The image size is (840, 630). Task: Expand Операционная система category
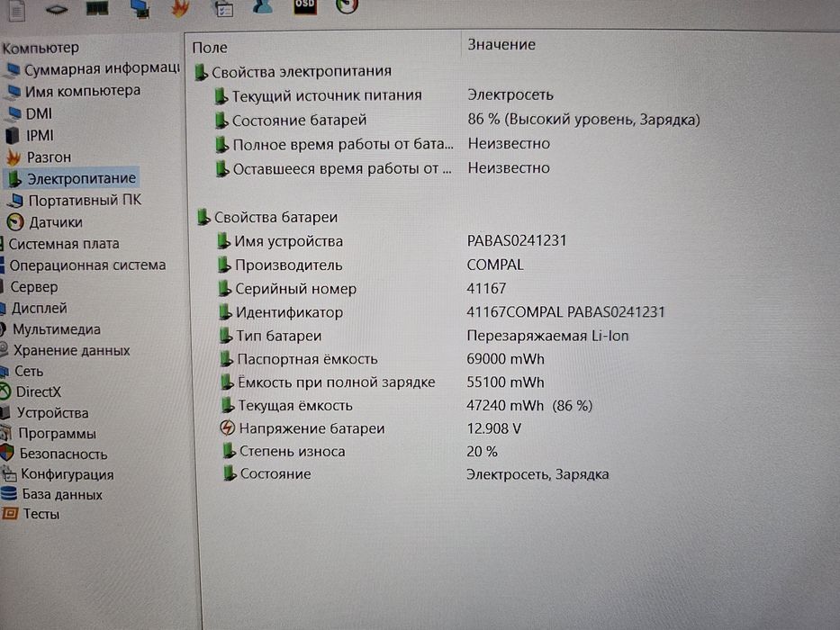click(x=83, y=265)
